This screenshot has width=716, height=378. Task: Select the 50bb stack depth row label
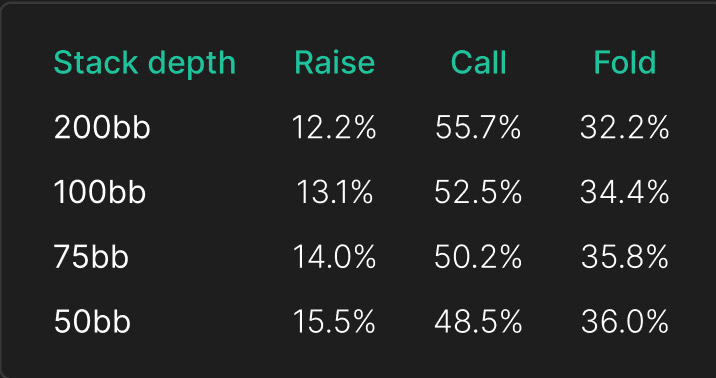(92, 321)
